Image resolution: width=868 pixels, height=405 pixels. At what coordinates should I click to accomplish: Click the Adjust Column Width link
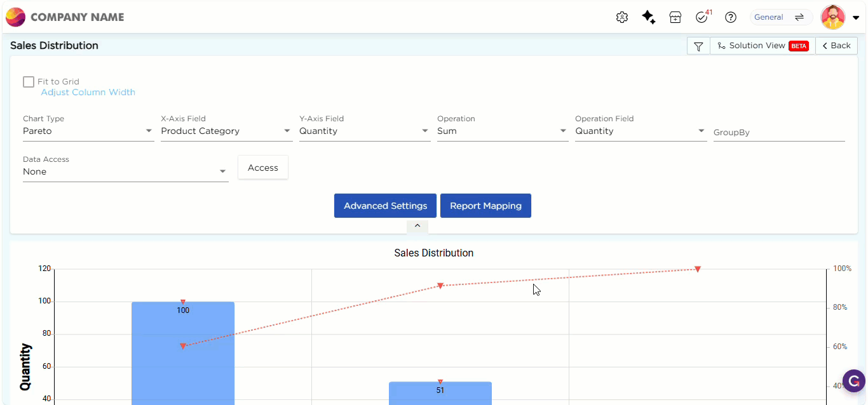click(88, 93)
